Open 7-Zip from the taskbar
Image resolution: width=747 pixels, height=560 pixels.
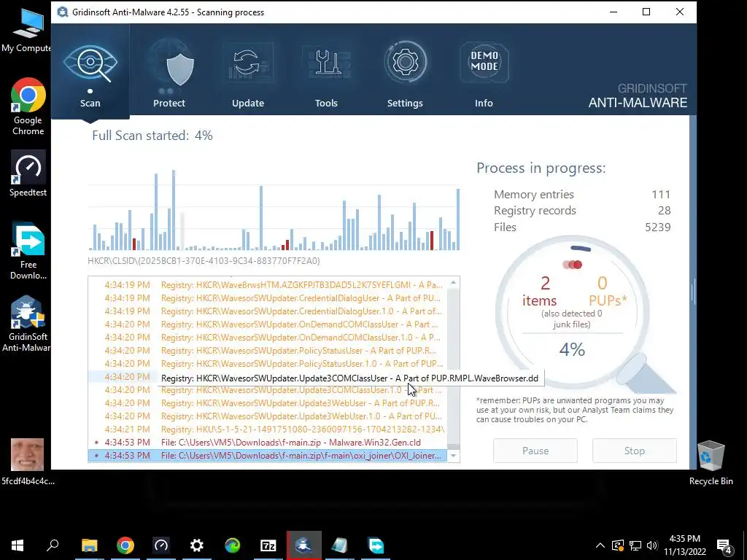[x=268, y=545]
